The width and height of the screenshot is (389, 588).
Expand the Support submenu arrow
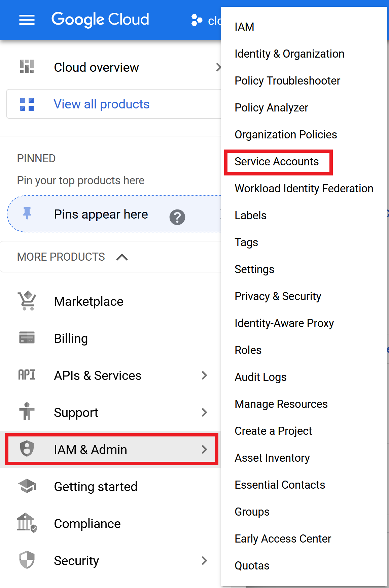(x=204, y=413)
